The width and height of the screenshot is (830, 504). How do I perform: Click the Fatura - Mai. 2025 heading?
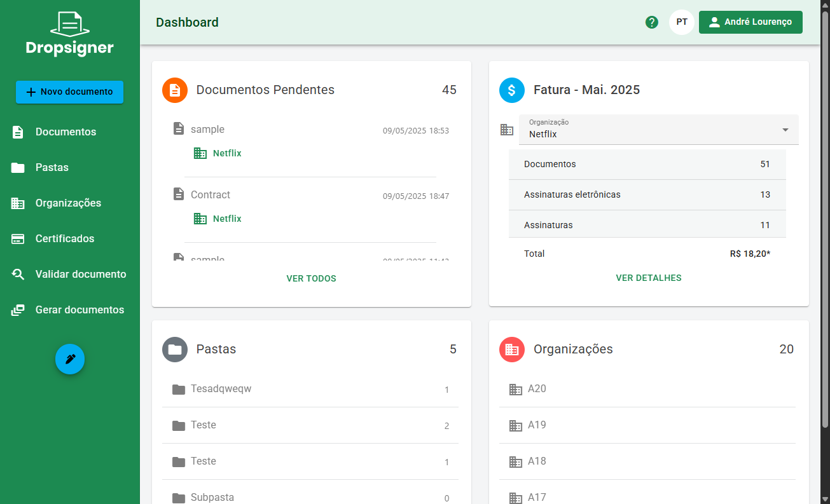pos(586,90)
